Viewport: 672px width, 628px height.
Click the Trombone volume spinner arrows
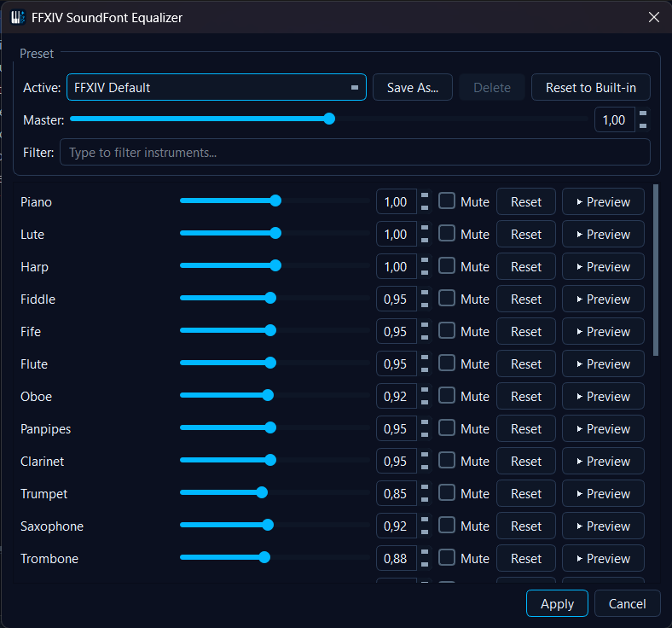(x=425, y=558)
